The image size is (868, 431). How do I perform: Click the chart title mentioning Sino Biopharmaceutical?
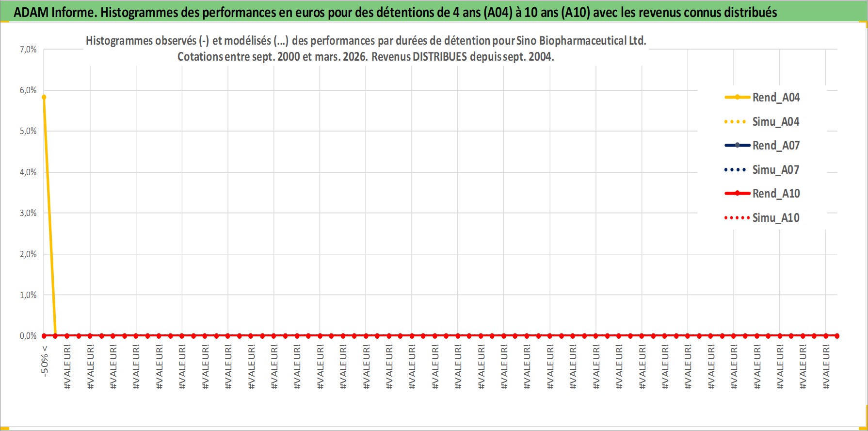click(366, 41)
